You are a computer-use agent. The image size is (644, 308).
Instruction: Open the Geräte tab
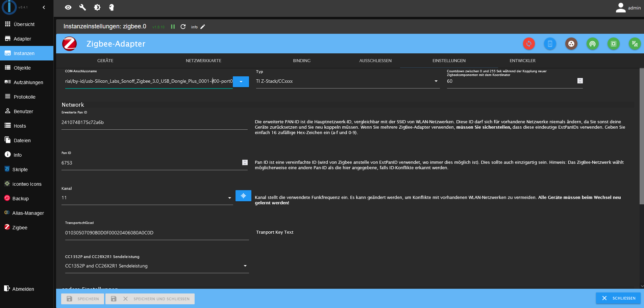coord(105,61)
